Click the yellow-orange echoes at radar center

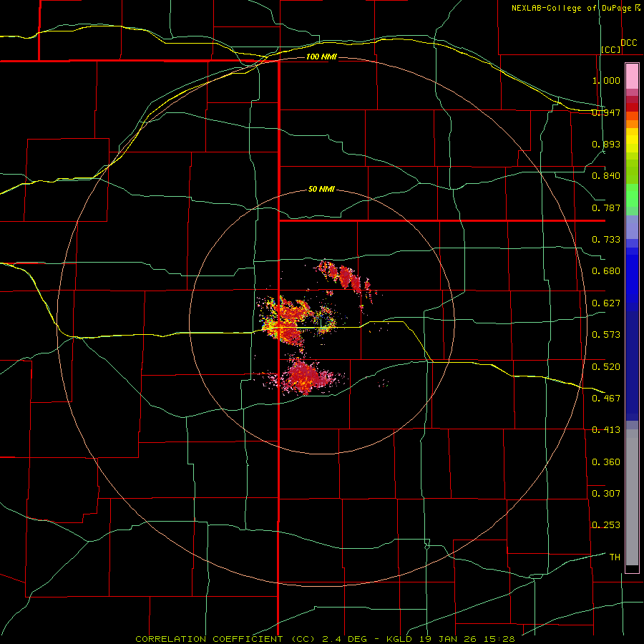(x=288, y=321)
